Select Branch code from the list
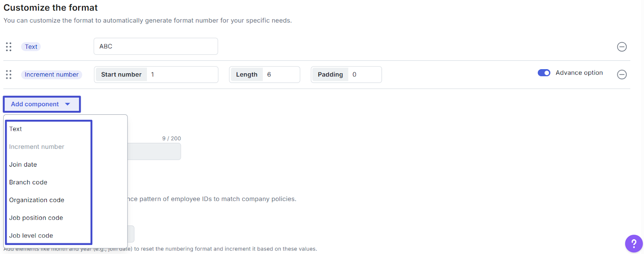Viewport: 644px width, 254px height. pyautogui.click(x=28, y=182)
